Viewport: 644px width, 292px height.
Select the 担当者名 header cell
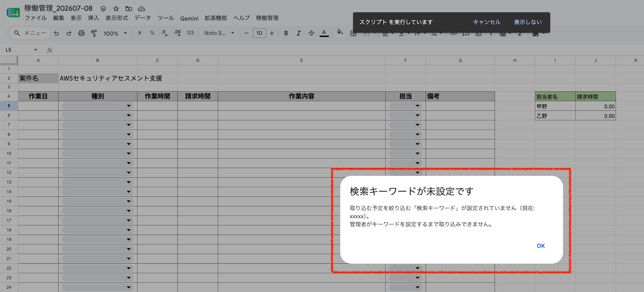click(555, 97)
